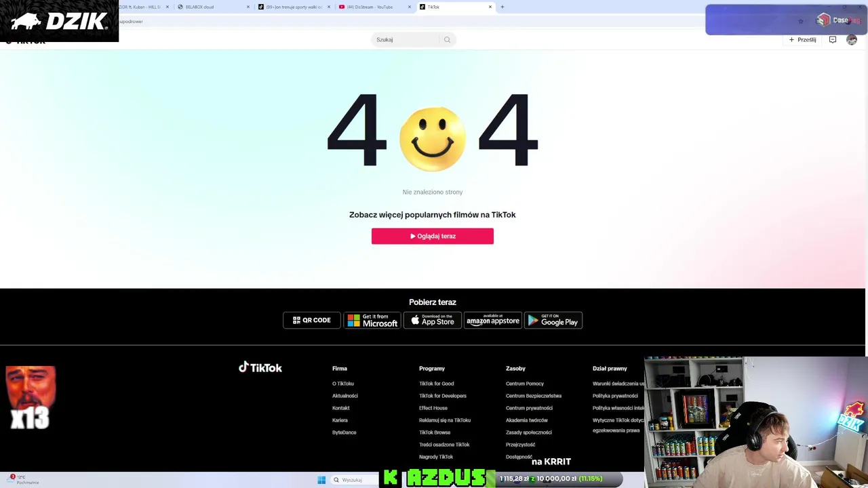Open the O TikToku footer link

pyautogui.click(x=343, y=384)
